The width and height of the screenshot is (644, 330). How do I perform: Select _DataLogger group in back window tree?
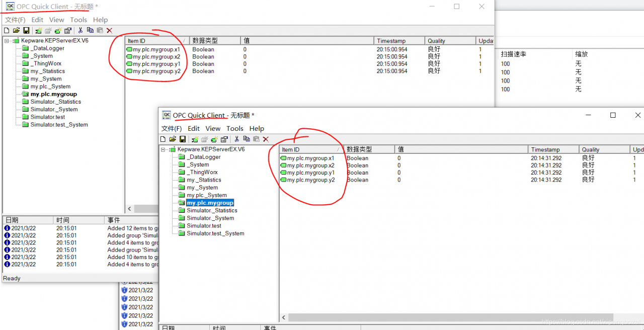47,48
